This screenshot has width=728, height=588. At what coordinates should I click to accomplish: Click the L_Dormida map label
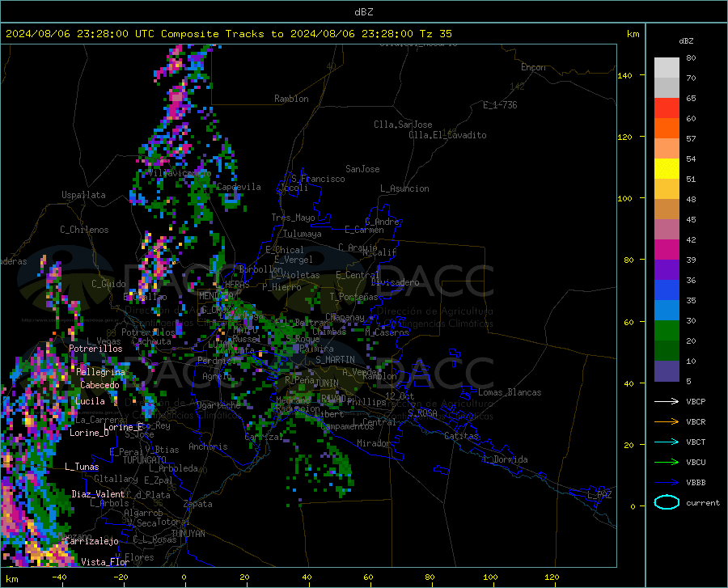(505, 459)
